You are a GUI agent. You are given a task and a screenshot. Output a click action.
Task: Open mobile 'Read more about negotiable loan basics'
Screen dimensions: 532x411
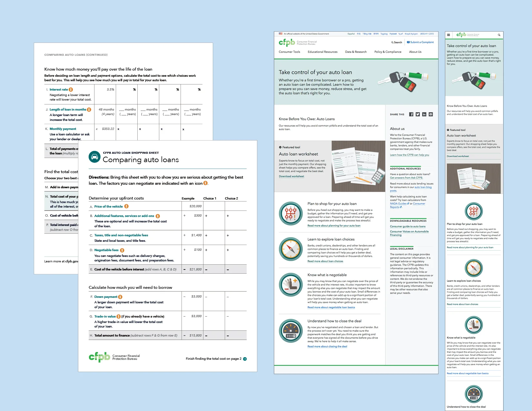468,374
